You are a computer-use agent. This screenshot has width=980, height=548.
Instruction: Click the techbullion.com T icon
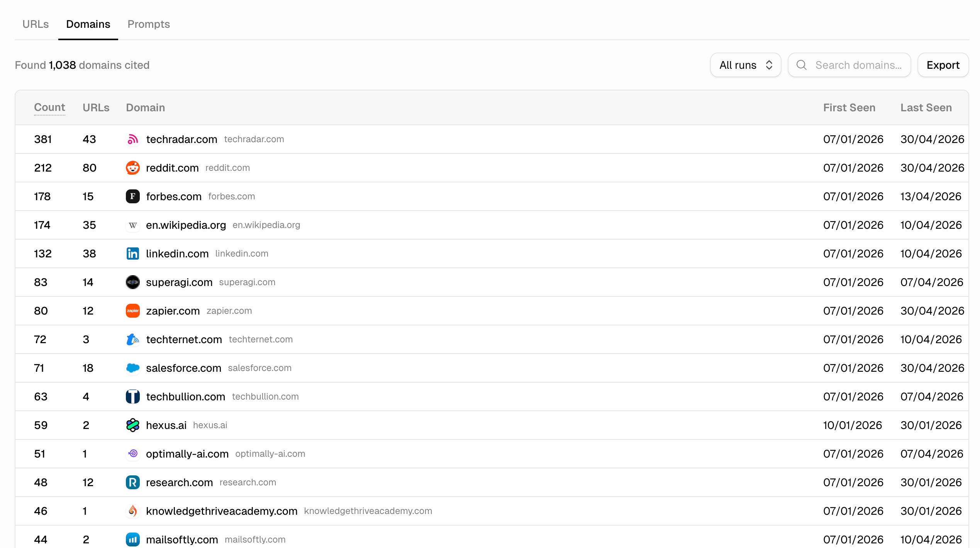(x=132, y=397)
